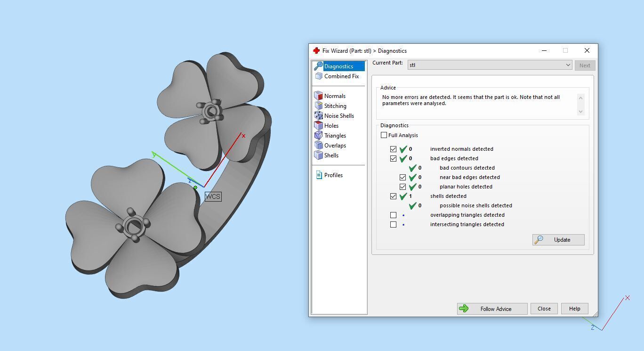This screenshot has height=351, width=644.
Task: Go to the Overlaps page
Action: (335, 145)
